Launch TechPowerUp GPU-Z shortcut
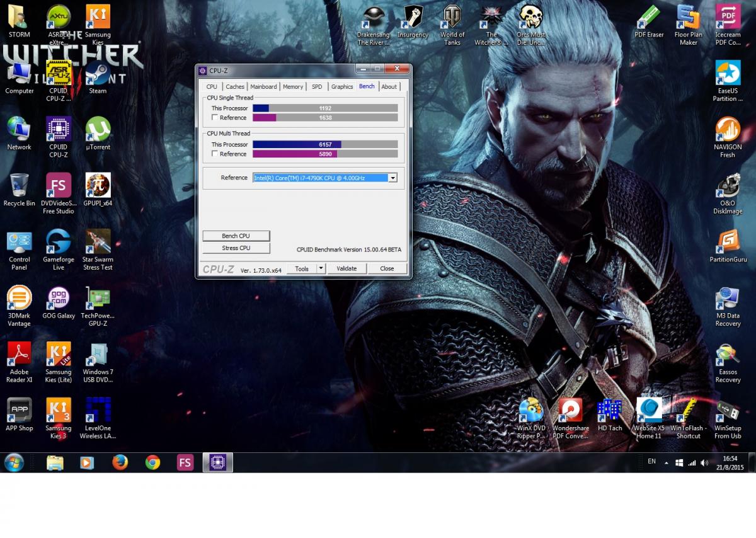This screenshot has width=756, height=538. [x=98, y=307]
